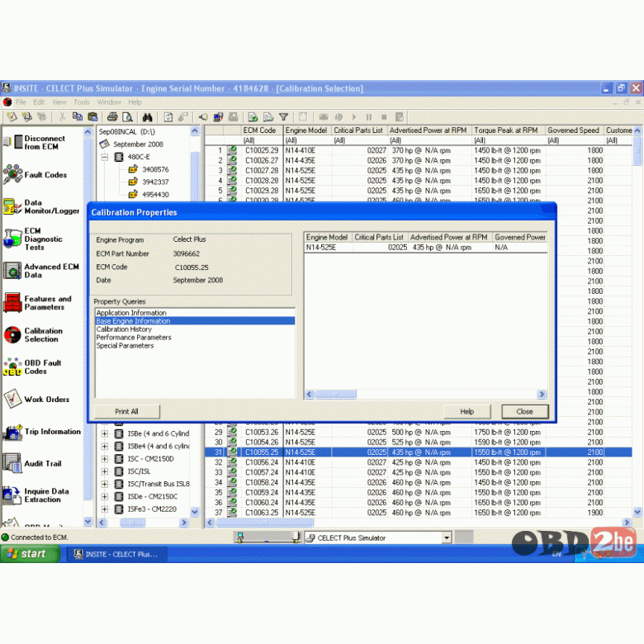The image size is (644, 644).
Task: Expand the ISC/ISL tree node
Action: [x=105, y=471]
